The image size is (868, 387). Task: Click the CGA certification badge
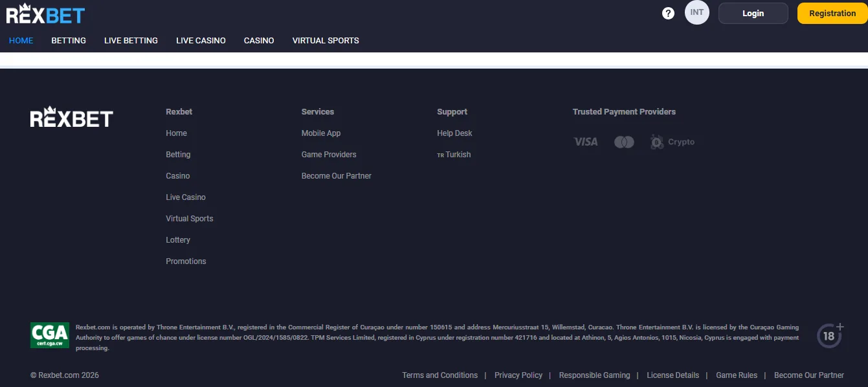pyautogui.click(x=50, y=335)
